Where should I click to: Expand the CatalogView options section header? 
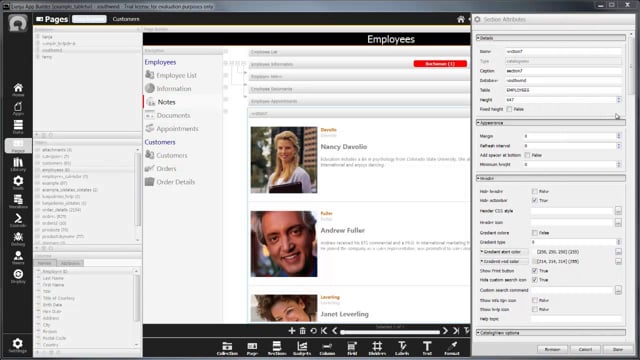[x=551, y=333]
